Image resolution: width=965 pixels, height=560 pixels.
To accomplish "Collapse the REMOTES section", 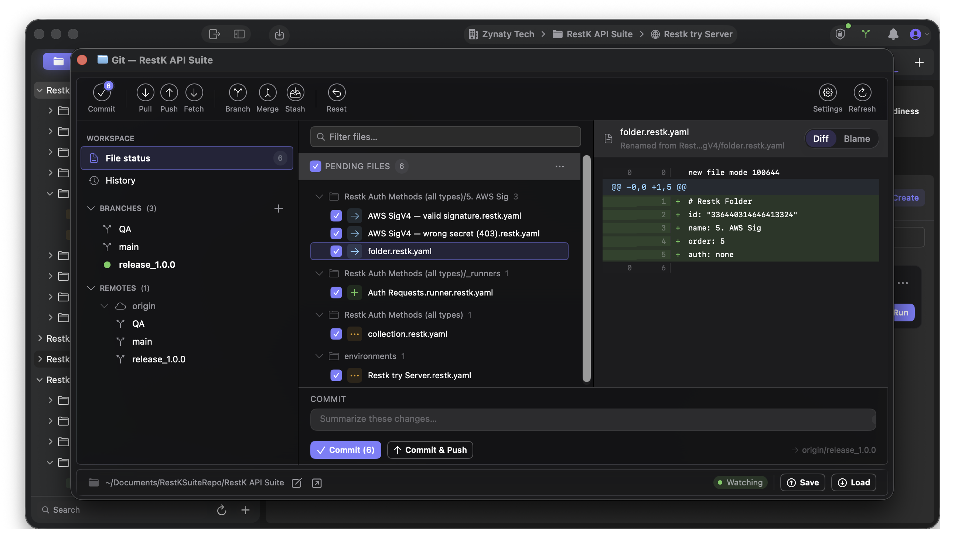I will tap(91, 288).
